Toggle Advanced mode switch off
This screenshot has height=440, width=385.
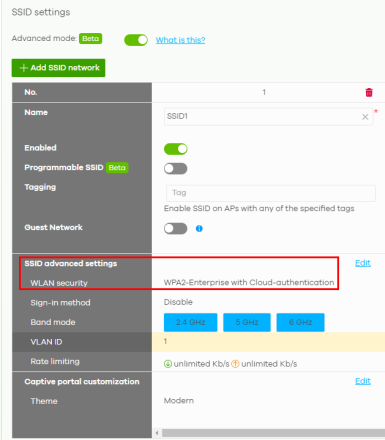136,40
